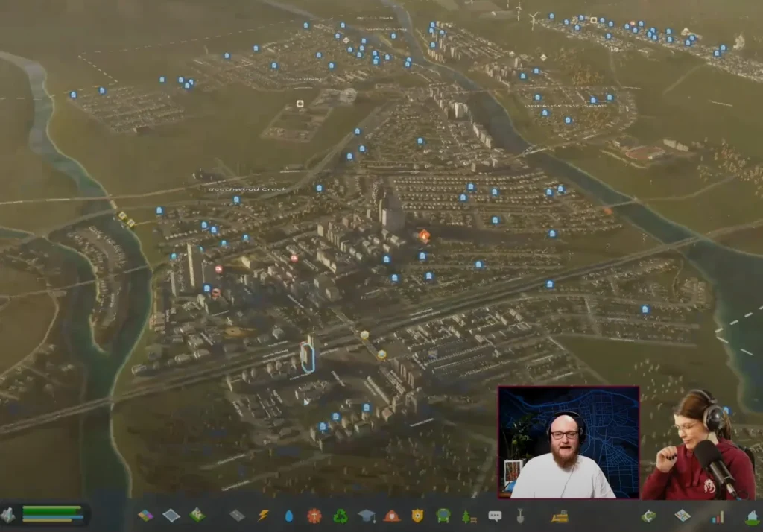Open the Transportation bus menu
This screenshot has height=532, width=763.
[x=443, y=516]
